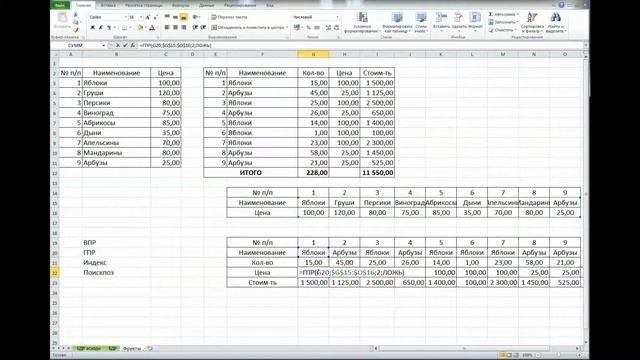Open the Name Box СУММ dropdown
Image resolution: width=640 pixels, height=360 pixels.
[104, 45]
